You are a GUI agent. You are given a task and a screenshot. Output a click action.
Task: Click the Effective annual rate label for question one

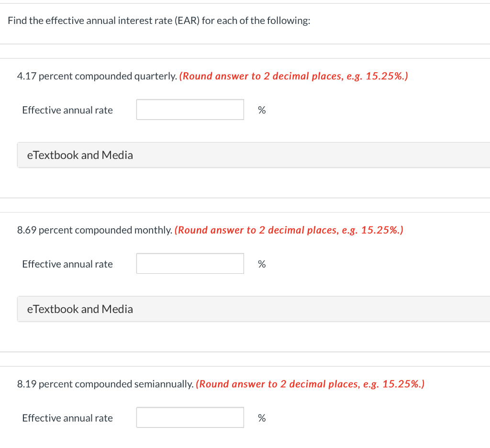67,110
